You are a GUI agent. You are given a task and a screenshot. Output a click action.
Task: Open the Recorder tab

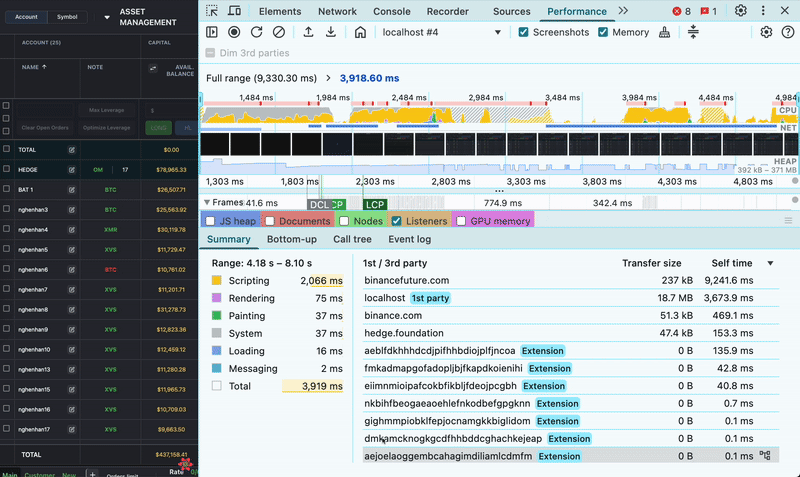click(x=447, y=11)
